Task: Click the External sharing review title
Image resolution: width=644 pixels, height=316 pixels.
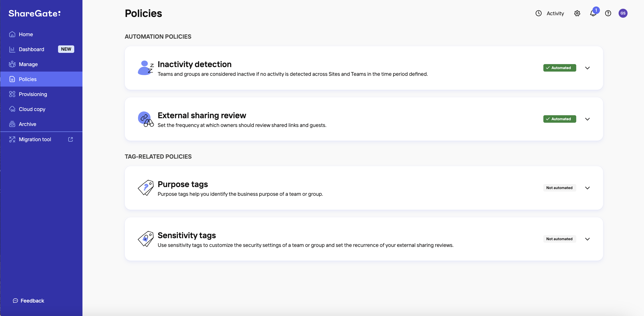Action: 202,115
